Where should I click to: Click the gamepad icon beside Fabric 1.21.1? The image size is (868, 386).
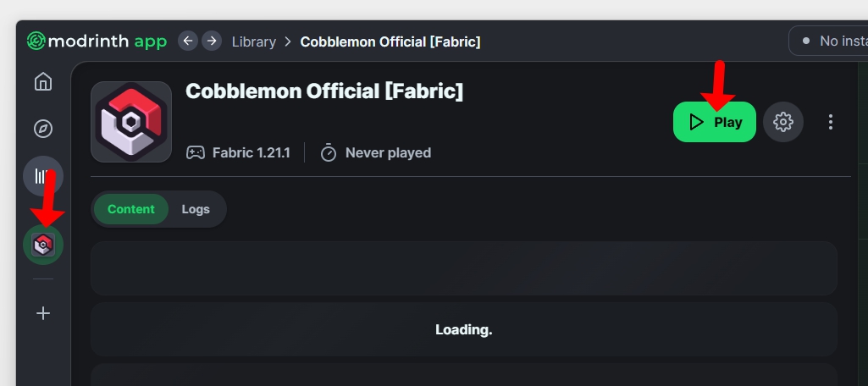pos(196,153)
